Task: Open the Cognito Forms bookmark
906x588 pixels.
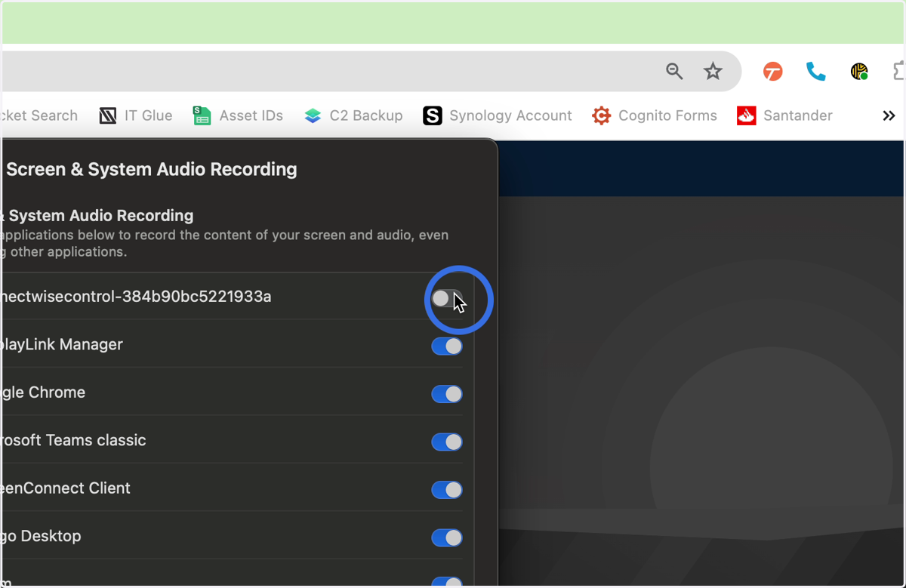Action: [x=655, y=115]
